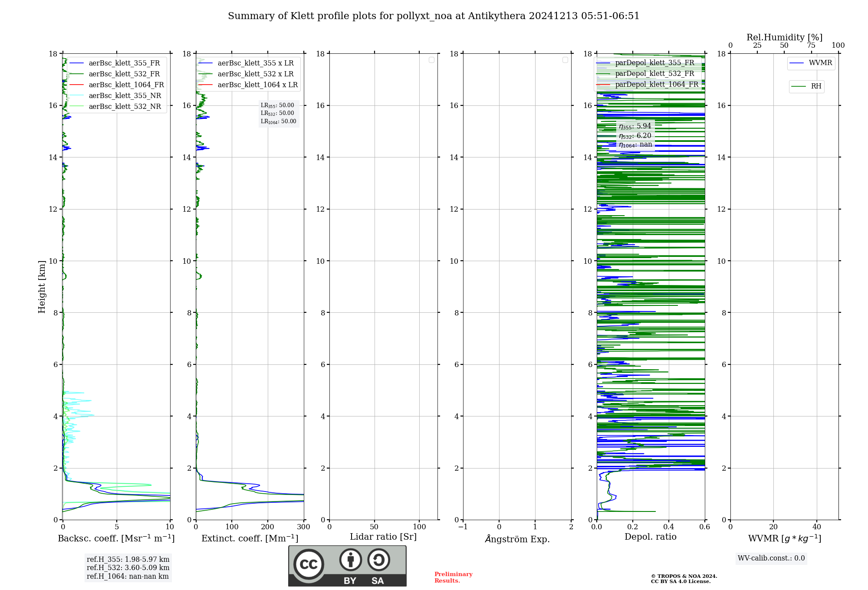Click the 'Backsc. coeff.' axis label

point(116,538)
